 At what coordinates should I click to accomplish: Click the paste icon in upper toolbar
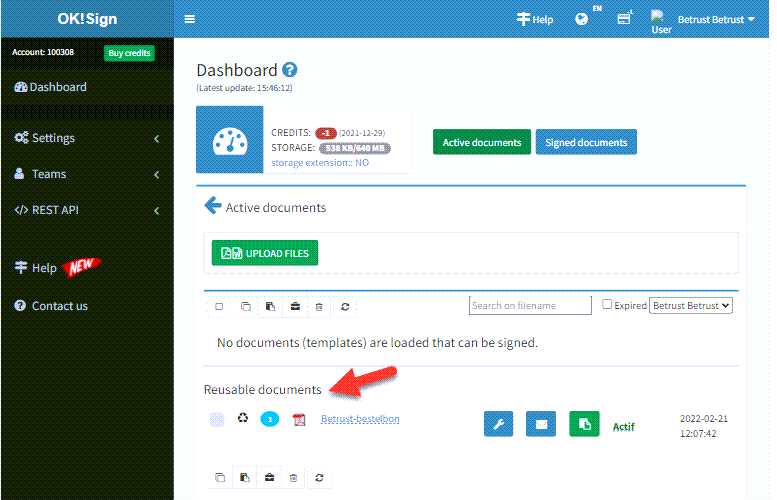point(271,307)
